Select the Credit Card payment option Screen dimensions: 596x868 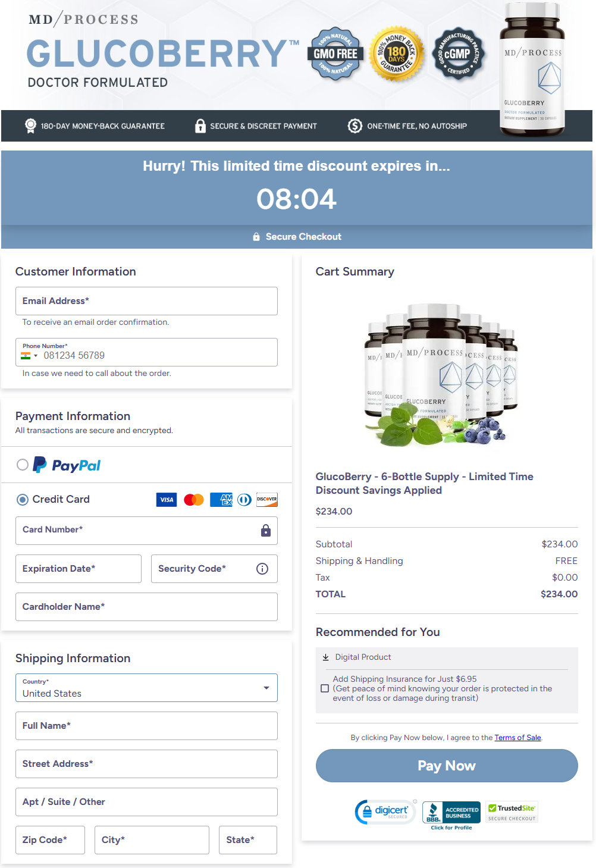pyautogui.click(x=22, y=500)
